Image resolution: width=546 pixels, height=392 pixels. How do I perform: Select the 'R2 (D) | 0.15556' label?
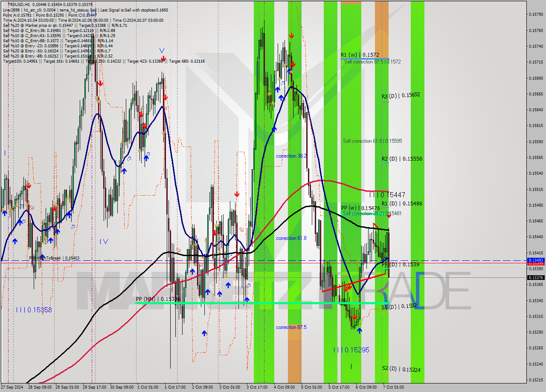[402, 159]
